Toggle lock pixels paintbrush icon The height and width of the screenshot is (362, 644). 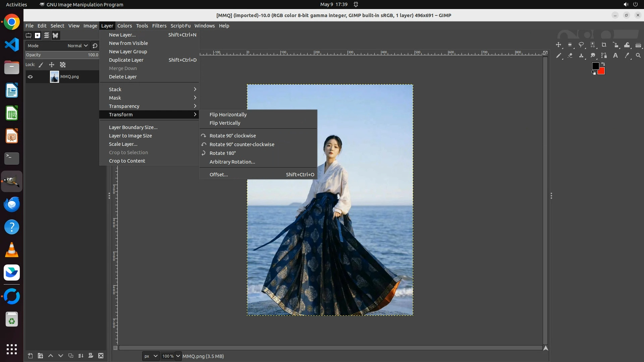click(x=41, y=65)
